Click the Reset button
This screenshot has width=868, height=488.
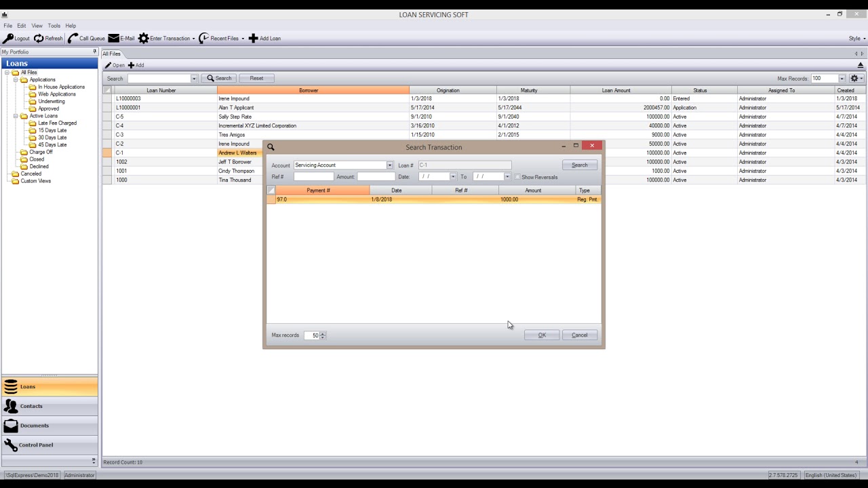point(256,79)
